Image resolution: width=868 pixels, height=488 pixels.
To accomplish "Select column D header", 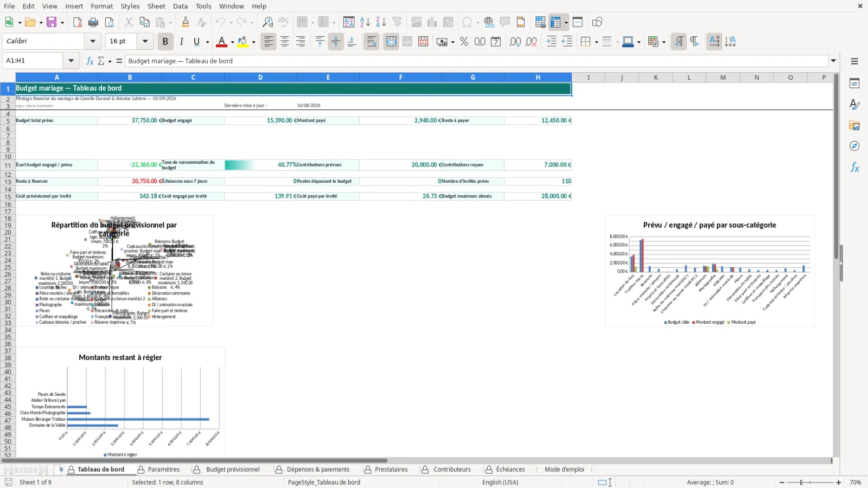I will (260, 78).
